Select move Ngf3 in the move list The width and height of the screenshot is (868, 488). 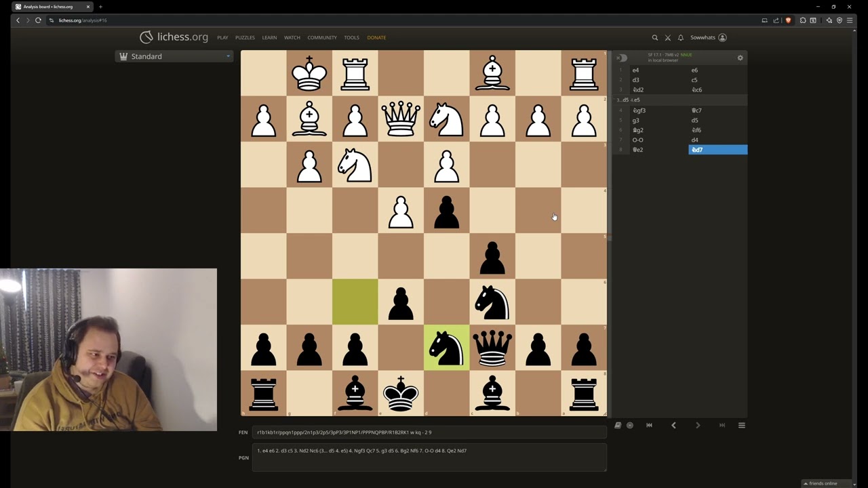click(659, 110)
